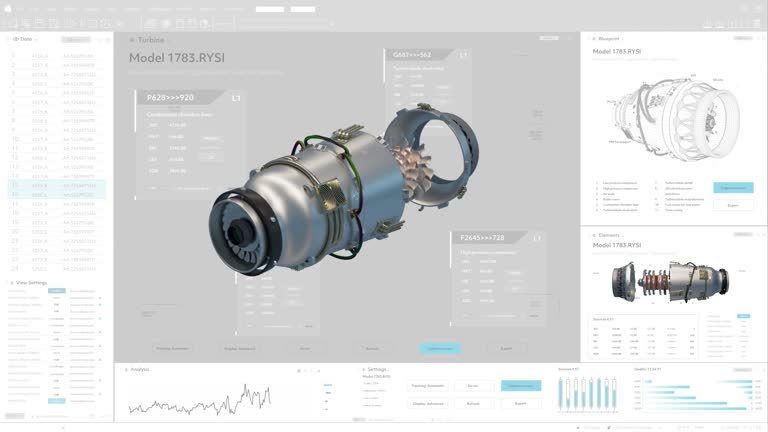Screen dimensions: 768x432
Task: Toggle the L1 badge on the G682>>>562 card
Action: click(x=463, y=55)
